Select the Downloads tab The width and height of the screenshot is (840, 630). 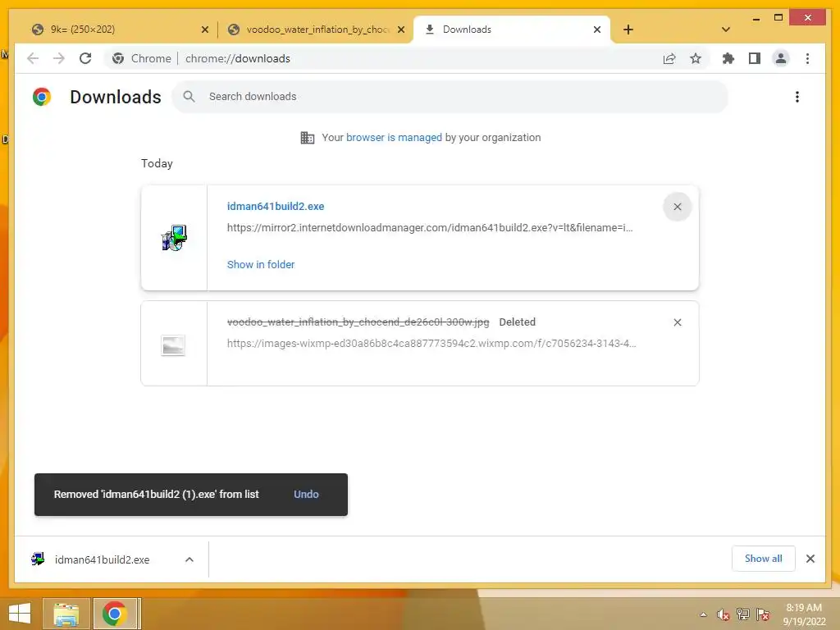(512, 30)
